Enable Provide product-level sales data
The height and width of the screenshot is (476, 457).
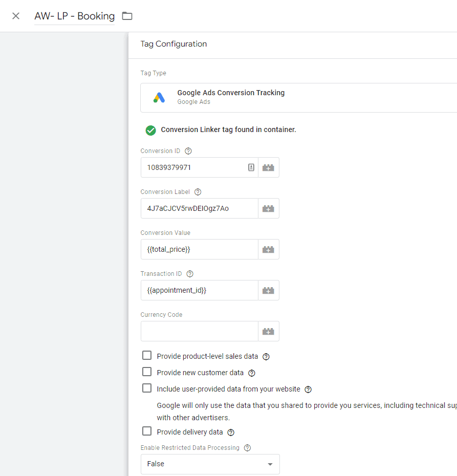click(x=147, y=355)
